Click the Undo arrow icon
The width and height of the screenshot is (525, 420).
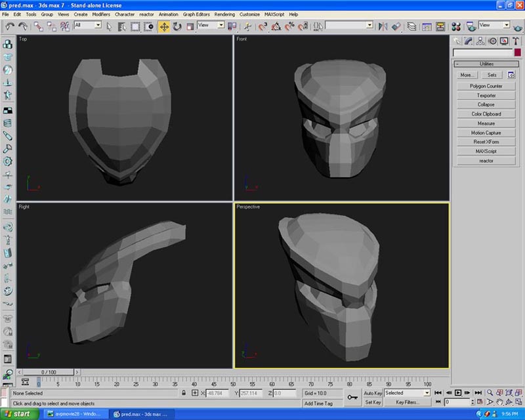[x=10, y=26]
